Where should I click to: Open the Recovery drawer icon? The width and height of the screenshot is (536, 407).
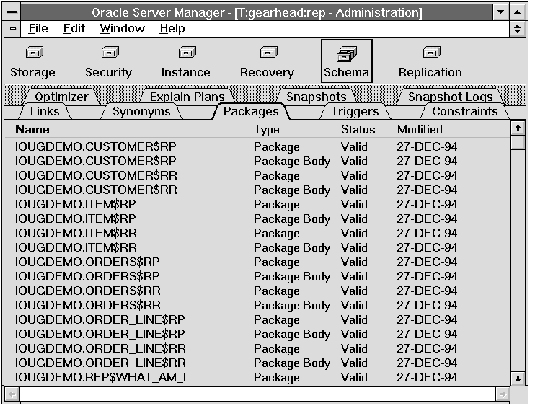click(x=269, y=53)
